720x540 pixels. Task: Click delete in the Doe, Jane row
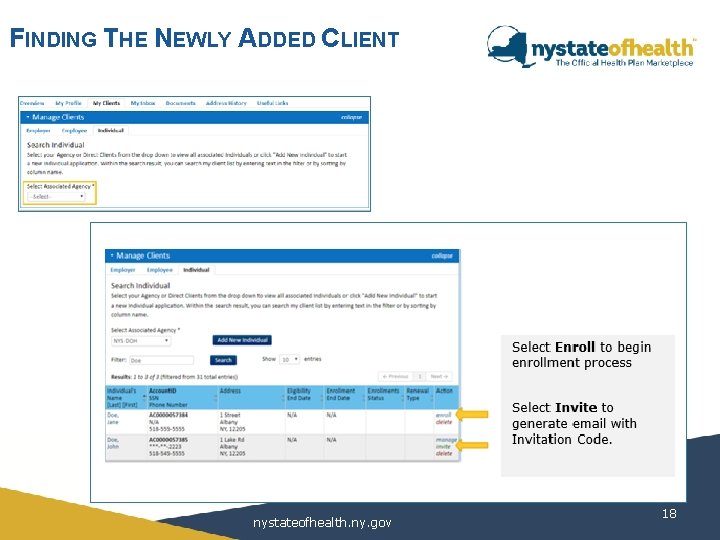[x=444, y=422]
